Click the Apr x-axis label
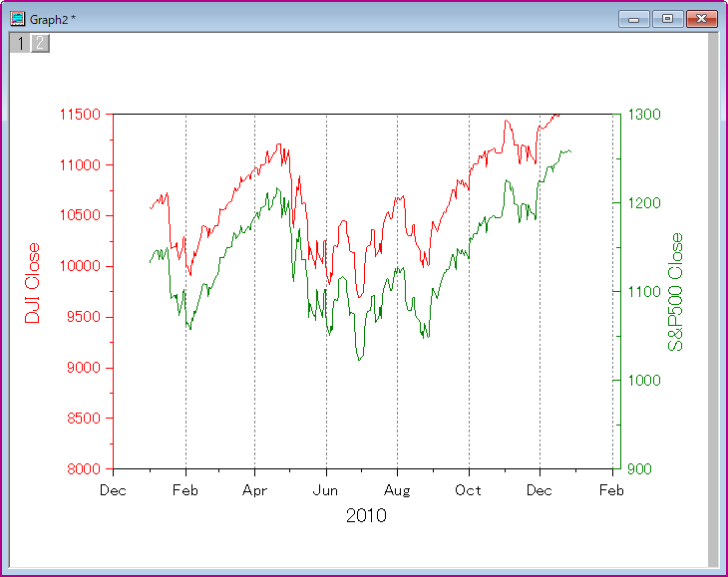The height and width of the screenshot is (577, 728). 255,490
